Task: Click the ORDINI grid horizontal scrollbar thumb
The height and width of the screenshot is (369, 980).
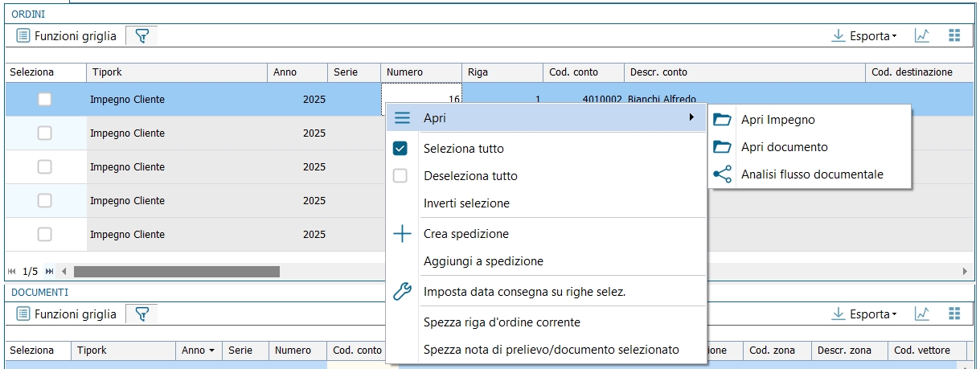Action: tap(176, 272)
